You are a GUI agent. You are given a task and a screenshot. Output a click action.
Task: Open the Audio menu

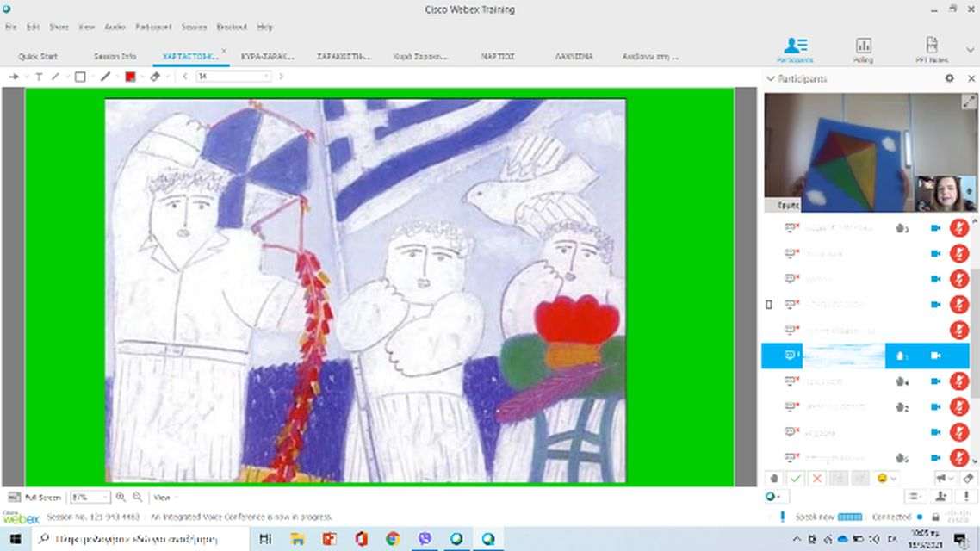pos(115,27)
